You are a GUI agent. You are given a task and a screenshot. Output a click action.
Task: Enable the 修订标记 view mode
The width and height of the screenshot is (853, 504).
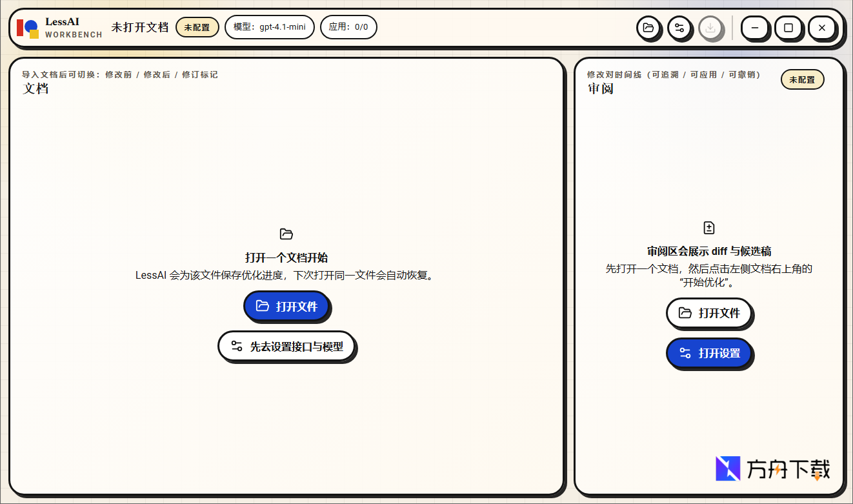pos(201,74)
